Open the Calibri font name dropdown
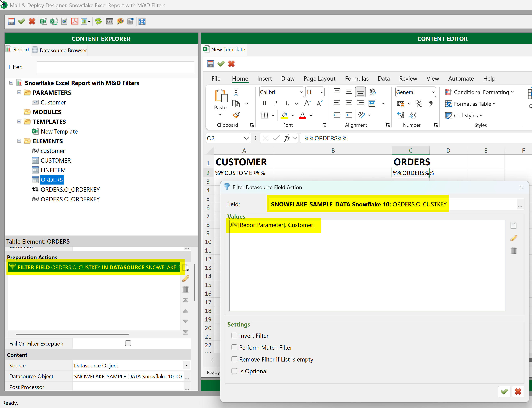Viewport: 532px width, 408px height. (x=301, y=92)
